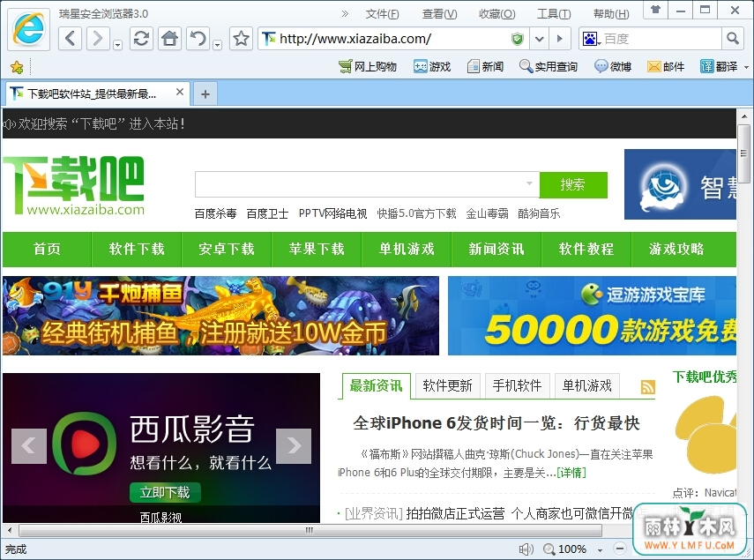Viewport: 754px width, 560px height.
Task: Open the 帮助(H) menu
Action: tap(611, 14)
